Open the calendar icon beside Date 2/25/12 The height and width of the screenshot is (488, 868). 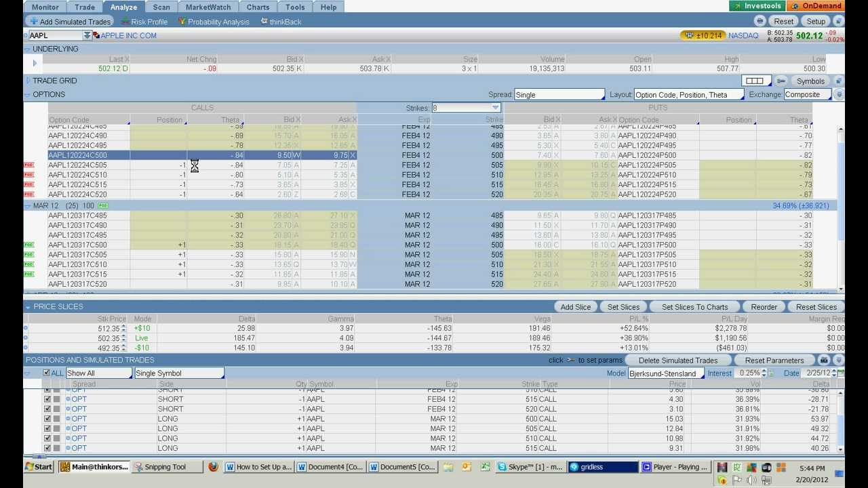(x=841, y=373)
